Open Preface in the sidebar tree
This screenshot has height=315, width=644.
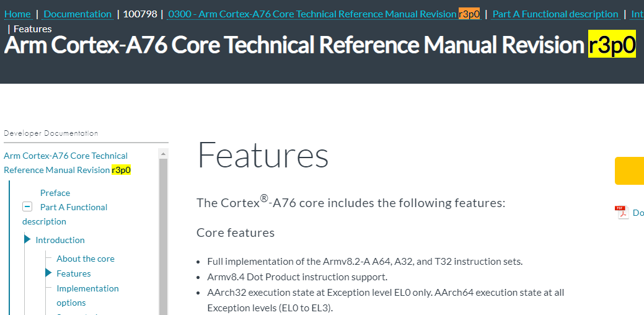click(55, 193)
